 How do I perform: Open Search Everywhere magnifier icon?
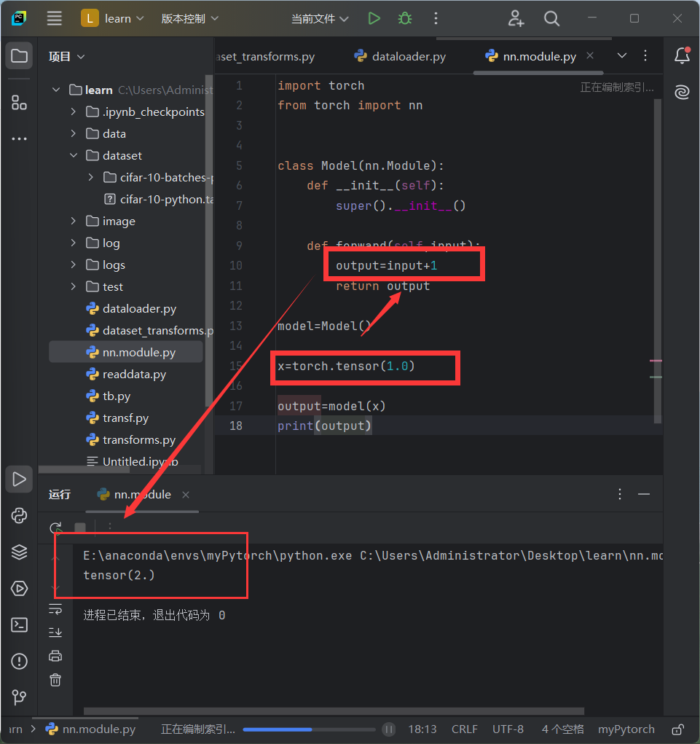click(551, 18)
